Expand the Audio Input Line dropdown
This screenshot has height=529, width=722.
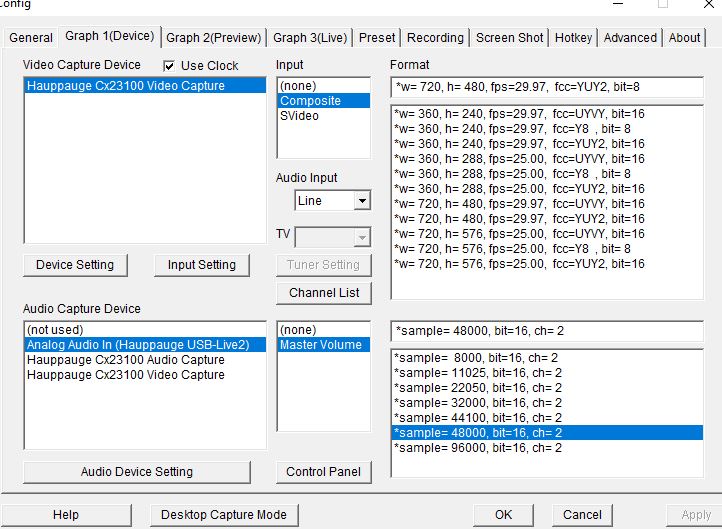[362, 201]
